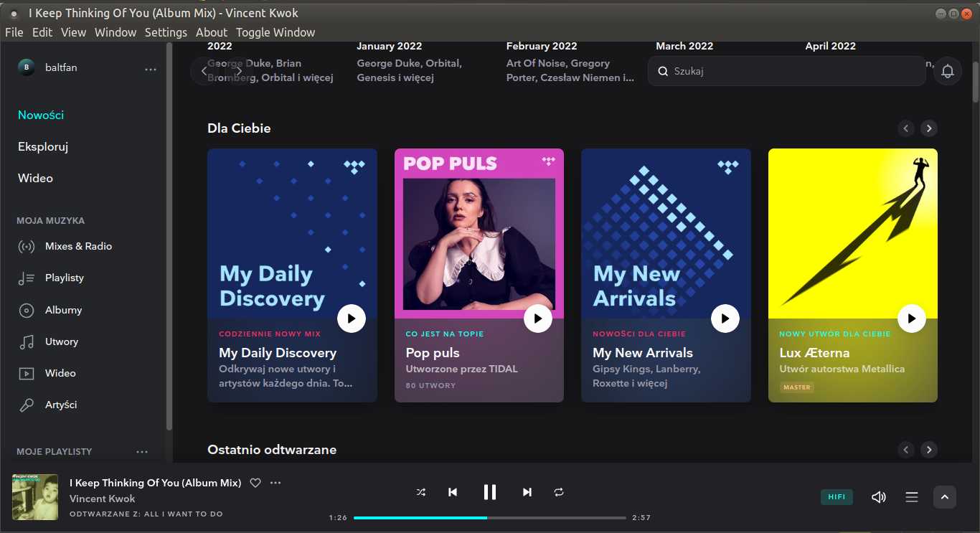Image resolution: width=980 pixels, height=533 pixels.
Task: Open current track title link
Action: (155, 483)
